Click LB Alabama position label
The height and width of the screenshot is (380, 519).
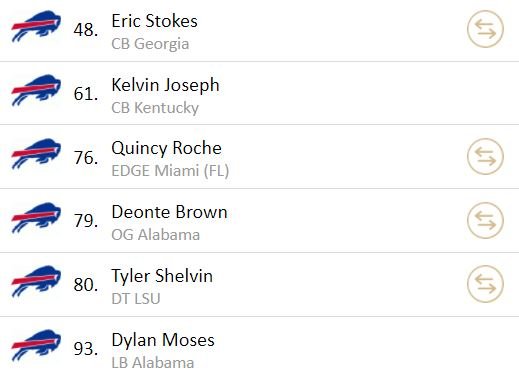coord(153,363)
